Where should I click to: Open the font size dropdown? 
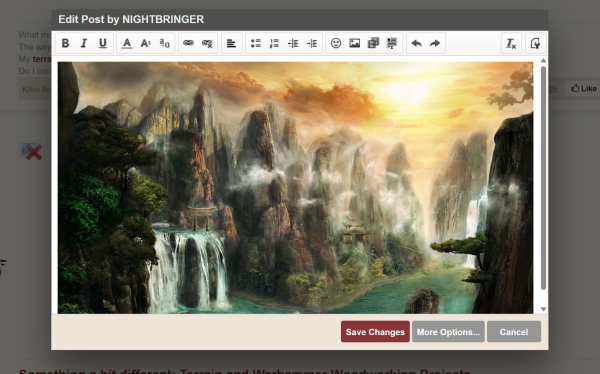[x=145, y=43]
